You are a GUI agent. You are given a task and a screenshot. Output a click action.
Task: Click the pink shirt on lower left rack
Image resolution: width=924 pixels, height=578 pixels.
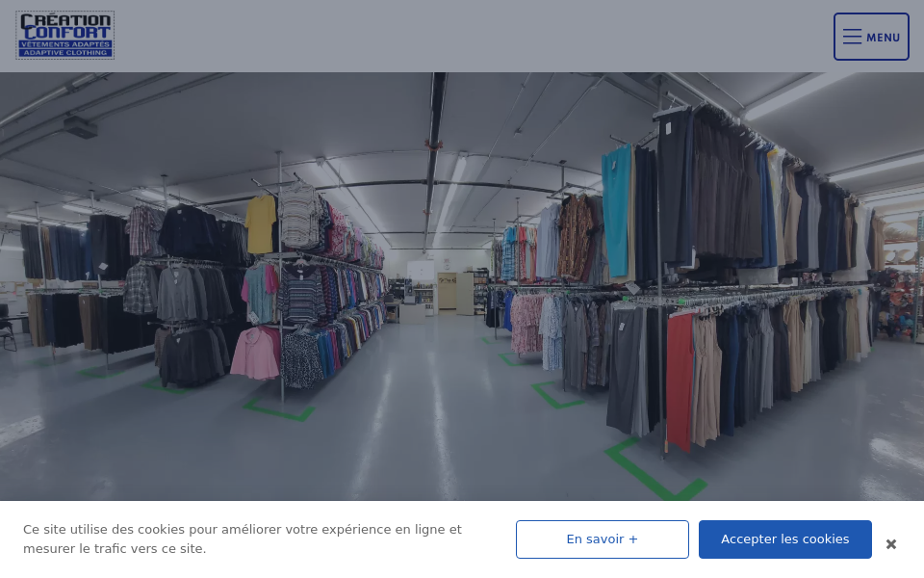click(x=255, y=354)
